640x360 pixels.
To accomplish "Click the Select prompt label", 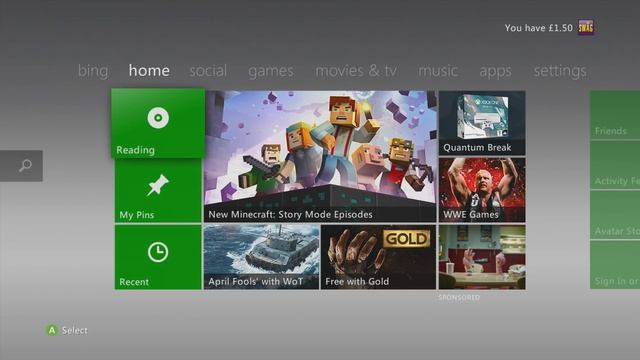I will [x=74, y=330].
